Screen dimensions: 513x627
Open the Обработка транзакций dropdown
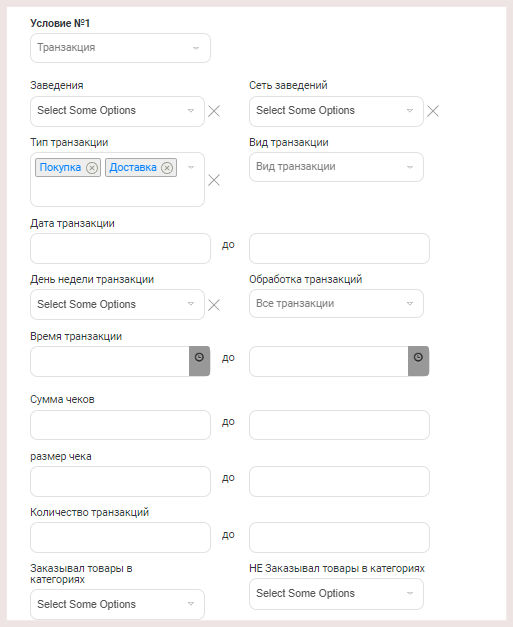click(336, 304)
